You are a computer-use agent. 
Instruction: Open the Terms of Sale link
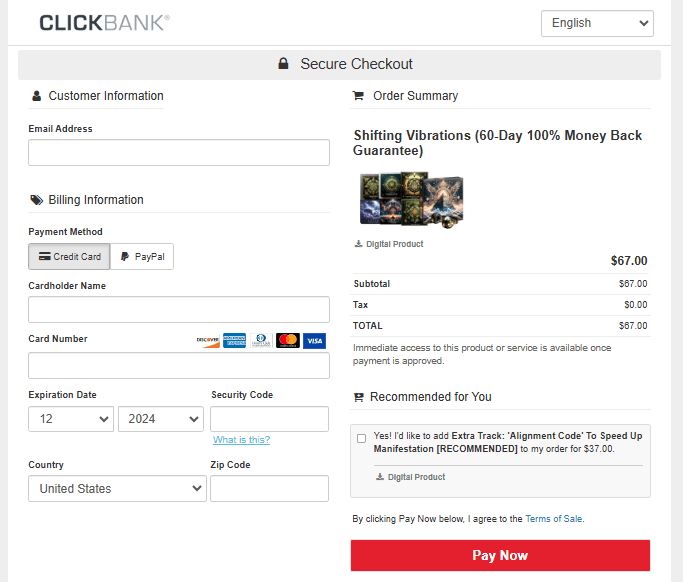tap(553, 519)
